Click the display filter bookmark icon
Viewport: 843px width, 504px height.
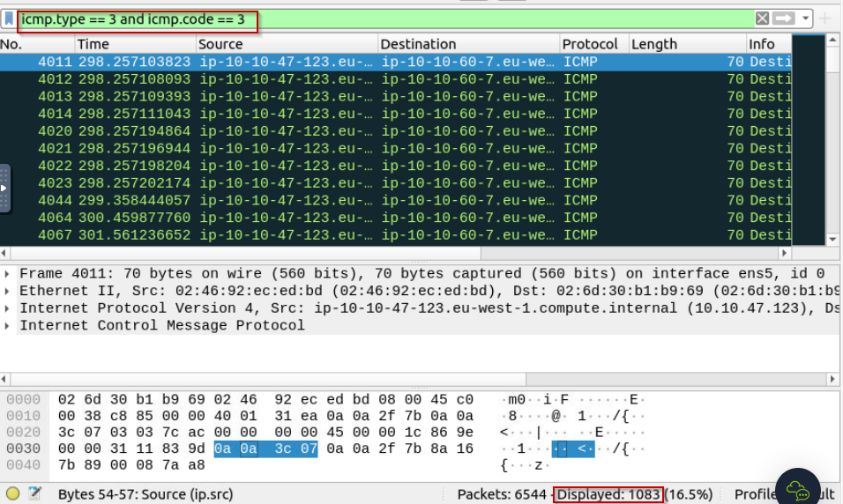(x=9, y=19)
